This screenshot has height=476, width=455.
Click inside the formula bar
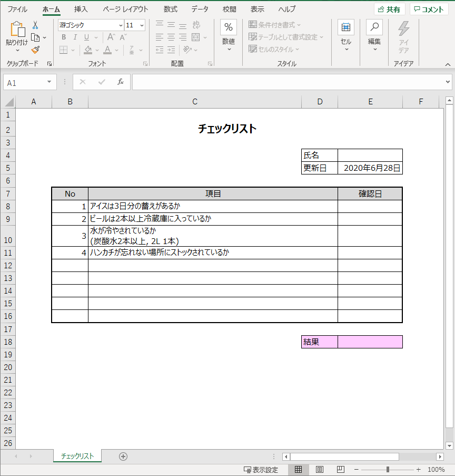click(x=263, y=82)
